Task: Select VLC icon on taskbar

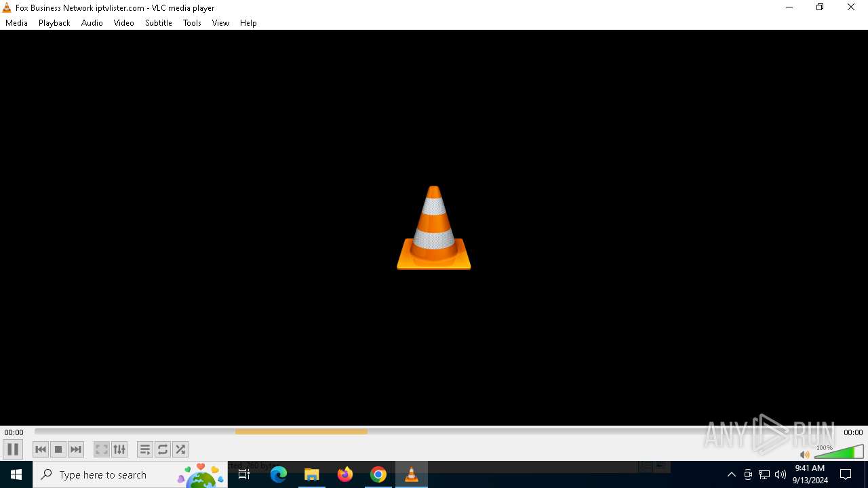Action: (412, 474)
